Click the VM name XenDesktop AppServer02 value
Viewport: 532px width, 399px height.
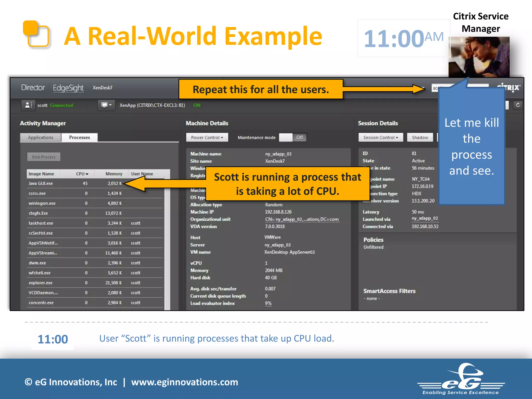[x=289, y=252]
